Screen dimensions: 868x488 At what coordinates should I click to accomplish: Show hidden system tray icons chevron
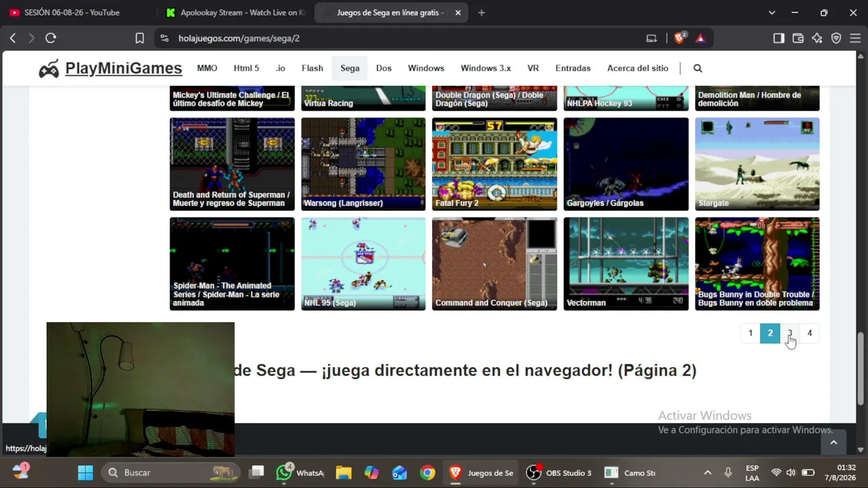pyautogui.click(x=708, y=472)
